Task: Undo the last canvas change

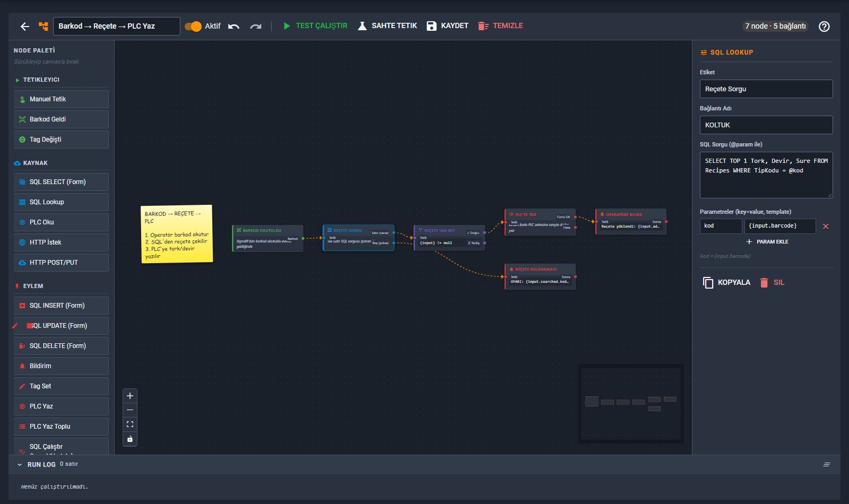Action: click(234, 26)
